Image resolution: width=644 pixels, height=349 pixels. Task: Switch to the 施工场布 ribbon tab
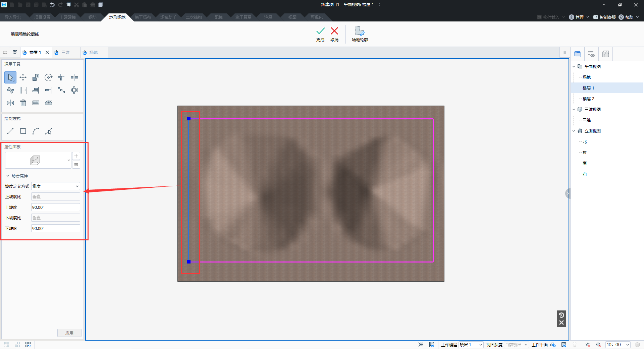(143, 17)
